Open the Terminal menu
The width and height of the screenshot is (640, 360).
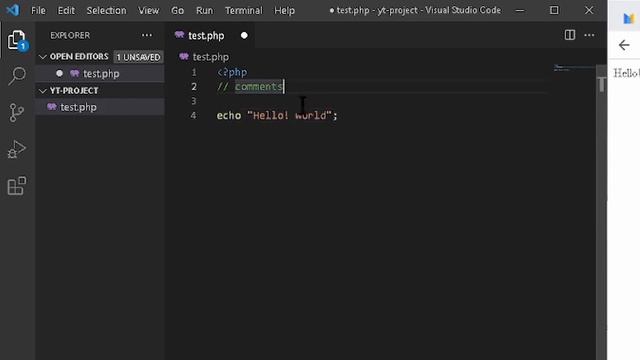pyautogui.click(x=244, y=10)
